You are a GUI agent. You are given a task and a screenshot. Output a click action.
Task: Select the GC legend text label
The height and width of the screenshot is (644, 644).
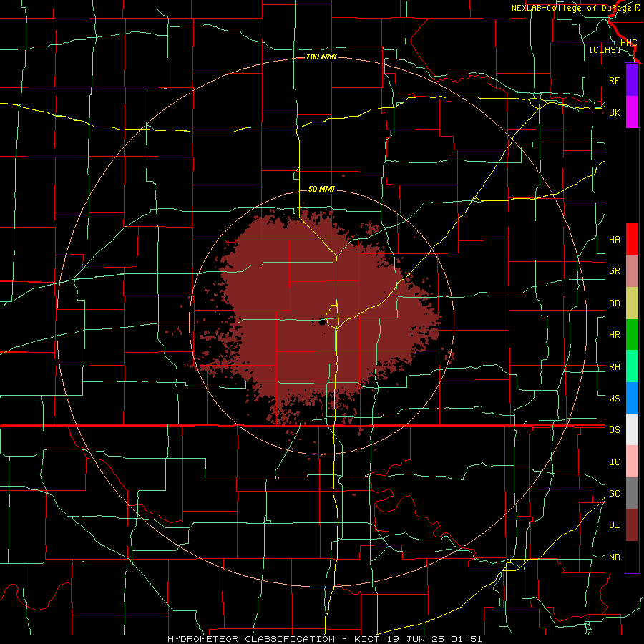click(x=614, y=493)
